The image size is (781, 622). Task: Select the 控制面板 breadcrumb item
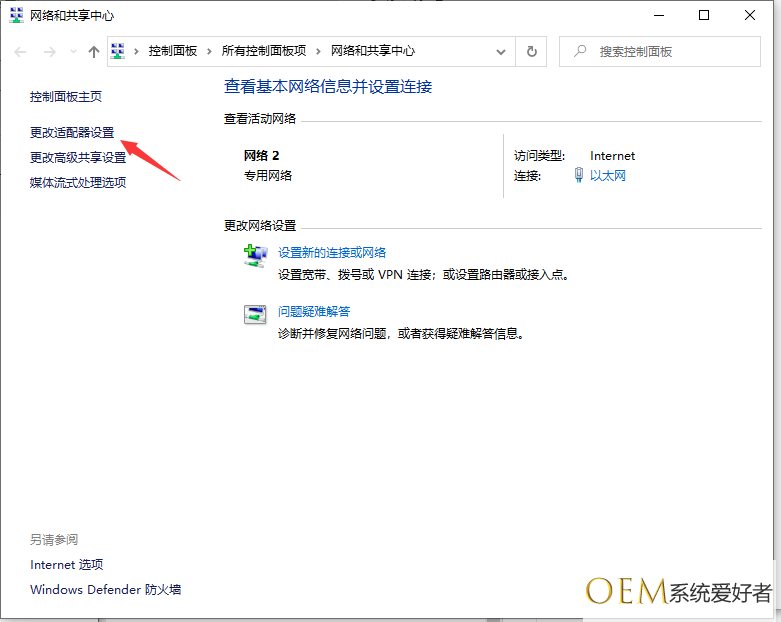click(172, 51)
